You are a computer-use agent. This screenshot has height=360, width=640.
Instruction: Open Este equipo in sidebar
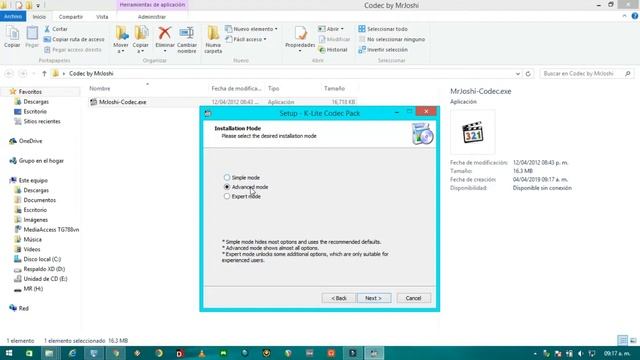click(33, 180)
